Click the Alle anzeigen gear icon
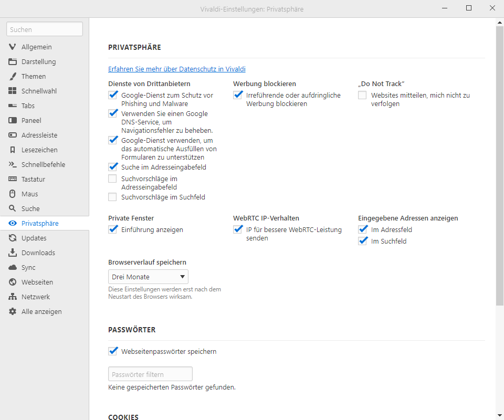The image size is (504, 420). coord(13,311)
